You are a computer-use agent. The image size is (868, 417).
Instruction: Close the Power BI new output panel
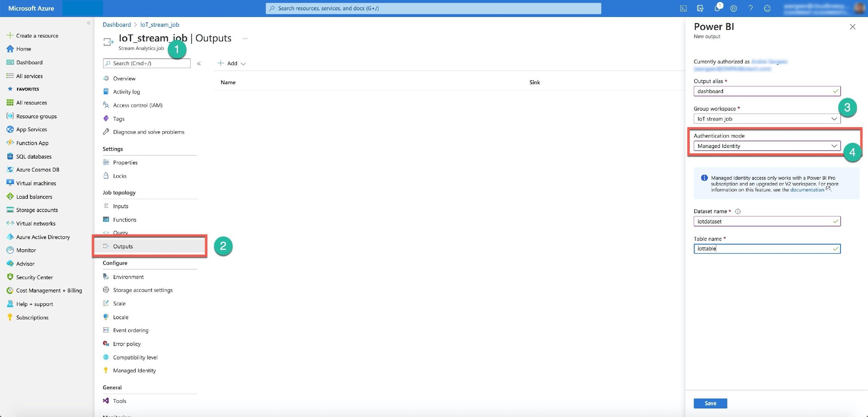(x=853, y=27)
